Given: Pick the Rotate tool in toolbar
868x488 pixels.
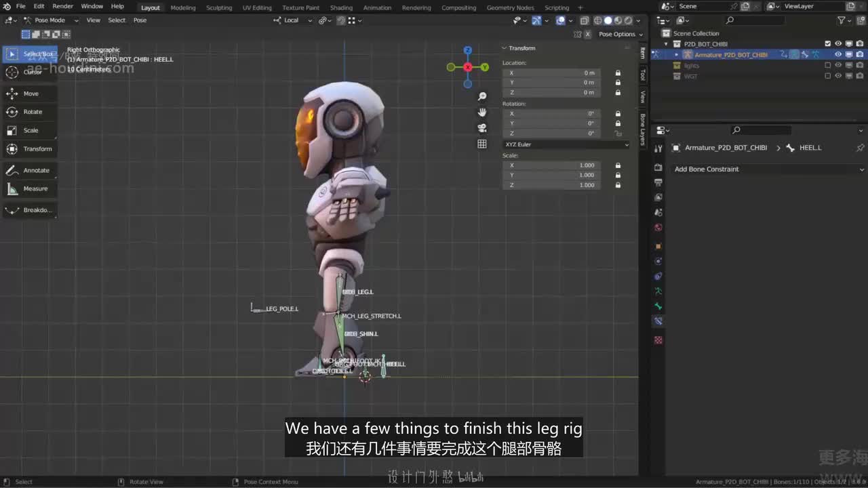Looking at the screenshot, I should click(x=30, y=112).
